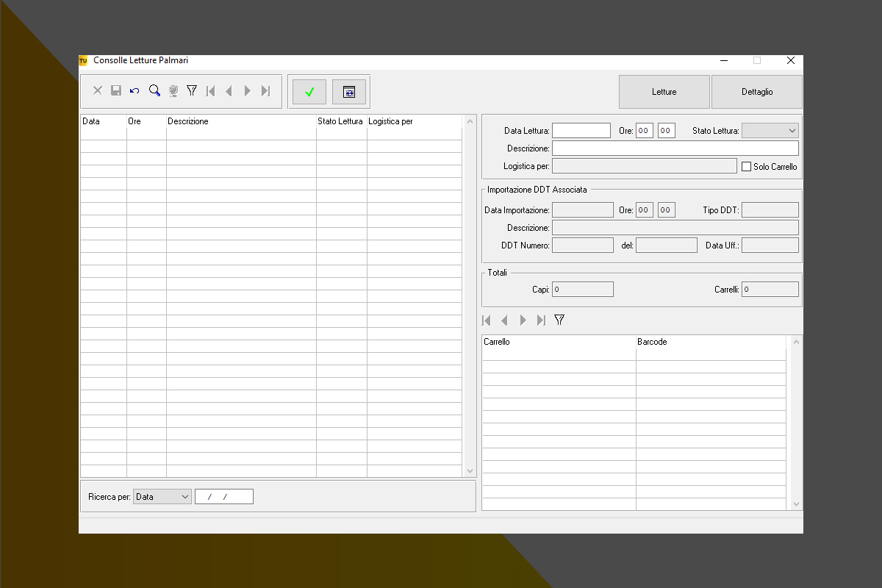Minimize the Consolle Letture Palmari window

pos(725,60)
